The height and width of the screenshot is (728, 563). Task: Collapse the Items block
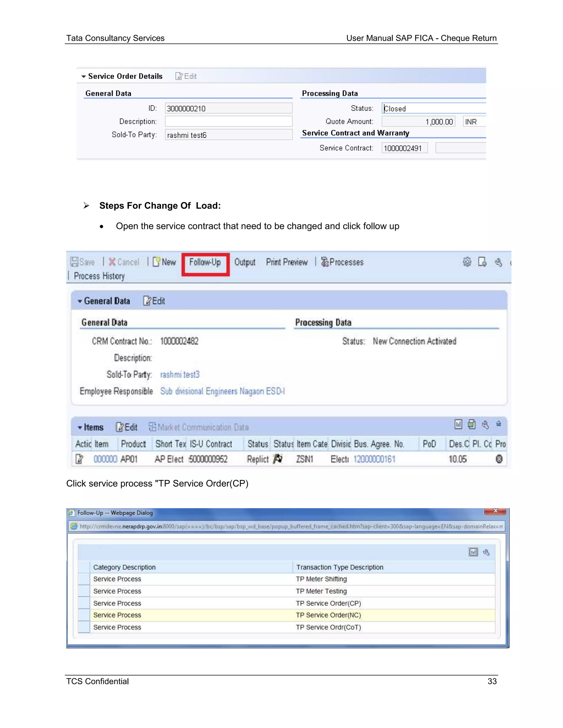pyautogui.click(x=80, y=428)
